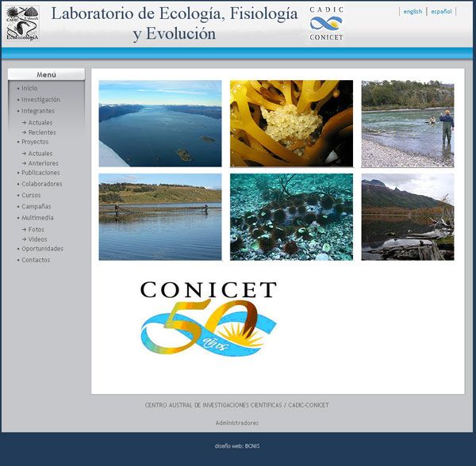This screenshot has height=466, width=476.
Task: Open Actuales under Integrantes
Action: 40,123
